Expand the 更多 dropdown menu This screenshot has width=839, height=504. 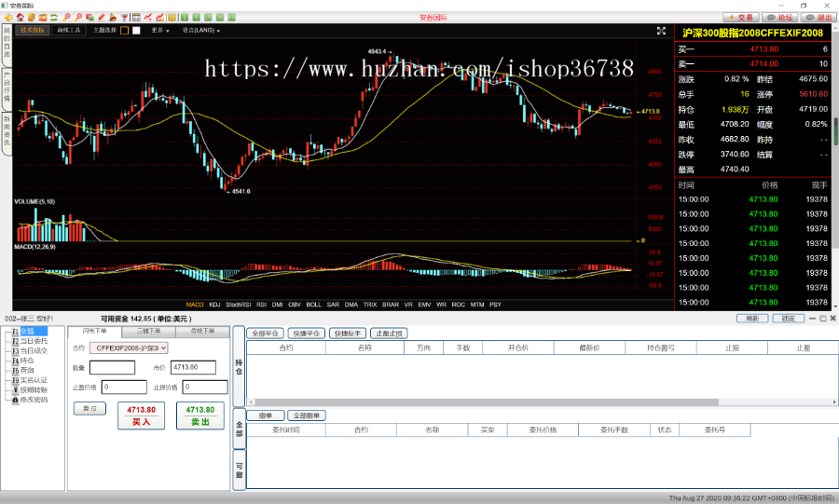coord(160,30)
